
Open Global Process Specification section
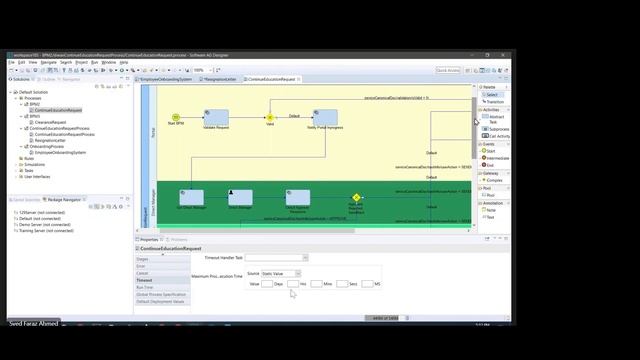pos(162,294)
